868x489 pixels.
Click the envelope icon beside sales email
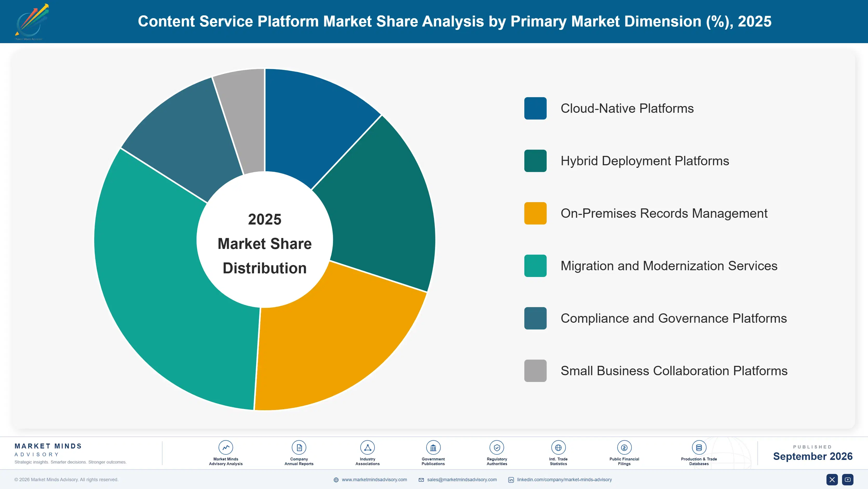coord(421,480)
